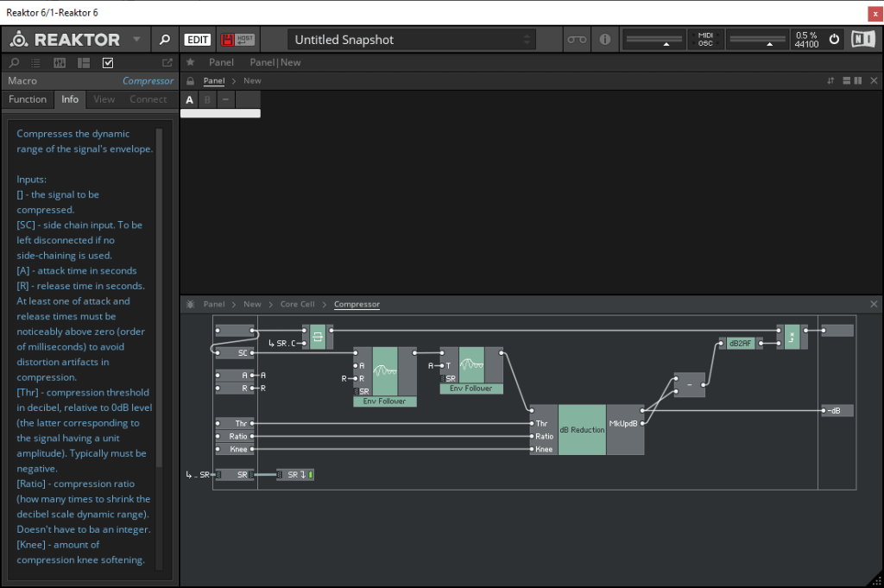Click the red save-to-host icon
Image resolution: width=884 pixels, height=588 pixels.
click(x=227, y=40)
